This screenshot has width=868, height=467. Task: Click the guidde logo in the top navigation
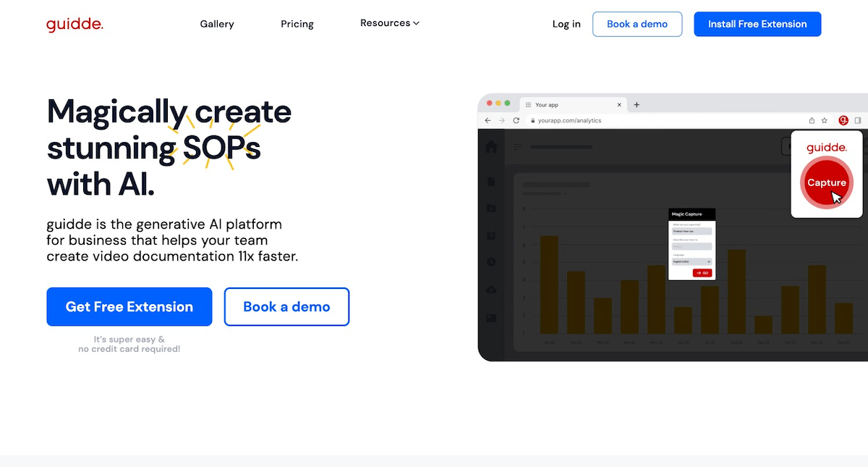pyautogui.click(x=75, y=24)
